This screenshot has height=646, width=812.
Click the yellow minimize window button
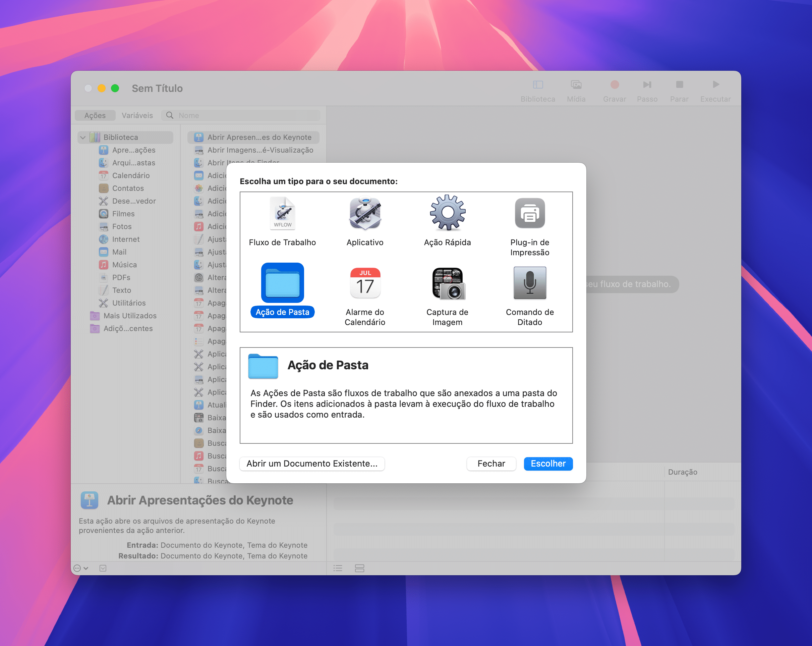point(101,88)
